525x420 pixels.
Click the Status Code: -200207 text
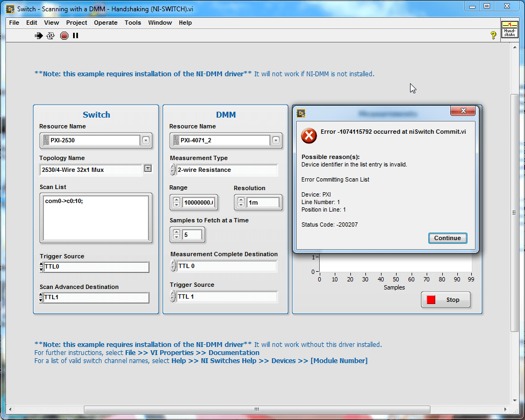click(329, 225)
